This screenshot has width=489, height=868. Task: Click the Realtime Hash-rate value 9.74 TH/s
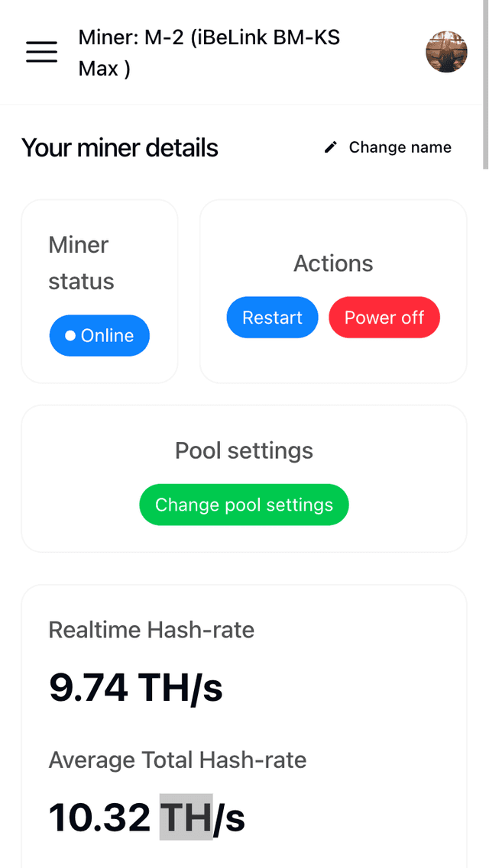pyautogui.click(x=136, y=687)
